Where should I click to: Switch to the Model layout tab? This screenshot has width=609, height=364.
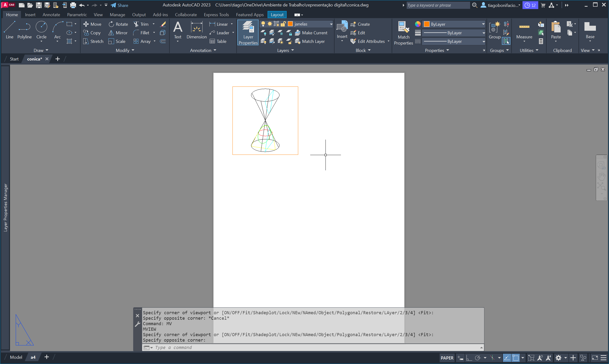(16, 357)
